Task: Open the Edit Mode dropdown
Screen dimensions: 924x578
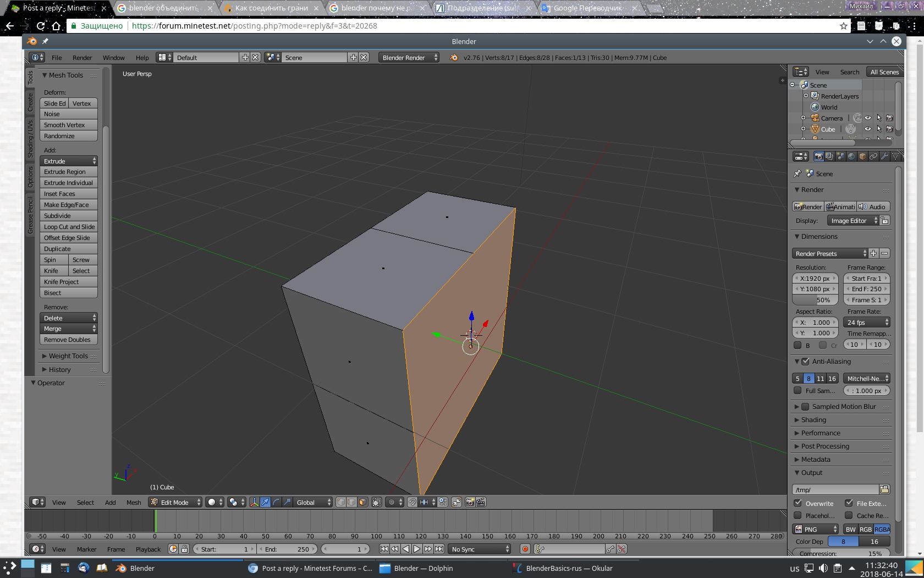Action: pos(175,502)
